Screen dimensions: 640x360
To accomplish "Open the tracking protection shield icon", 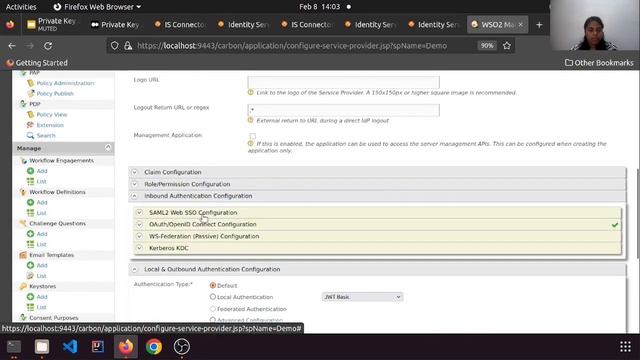I will [x=115, y=46].
